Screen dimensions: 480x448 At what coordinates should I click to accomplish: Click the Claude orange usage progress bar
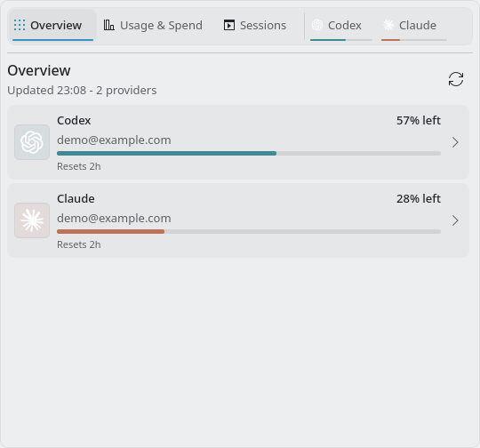coord(249,232)
